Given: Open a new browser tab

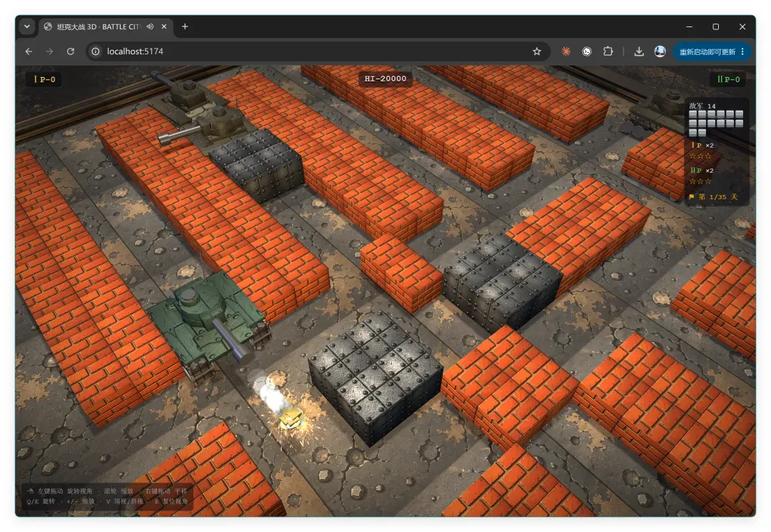Looking at the screenshot, I should click(185, 26).
